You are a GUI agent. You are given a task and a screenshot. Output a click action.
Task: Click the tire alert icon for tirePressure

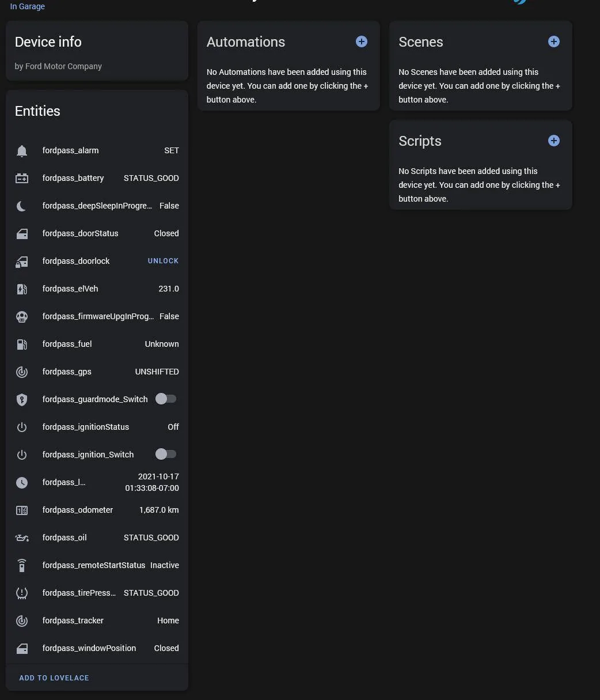tap(22, 593)
